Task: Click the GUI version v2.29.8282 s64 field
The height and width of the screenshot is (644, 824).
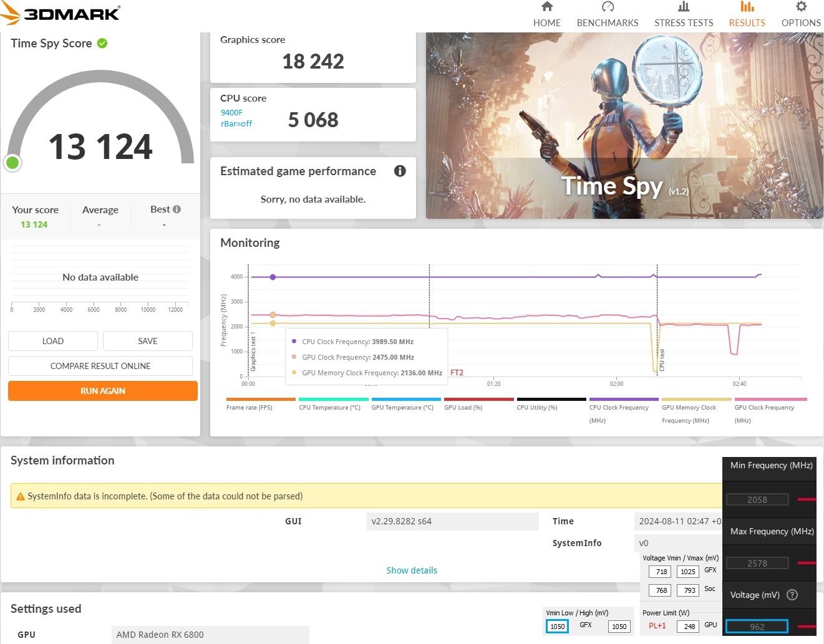Action: 452,521
